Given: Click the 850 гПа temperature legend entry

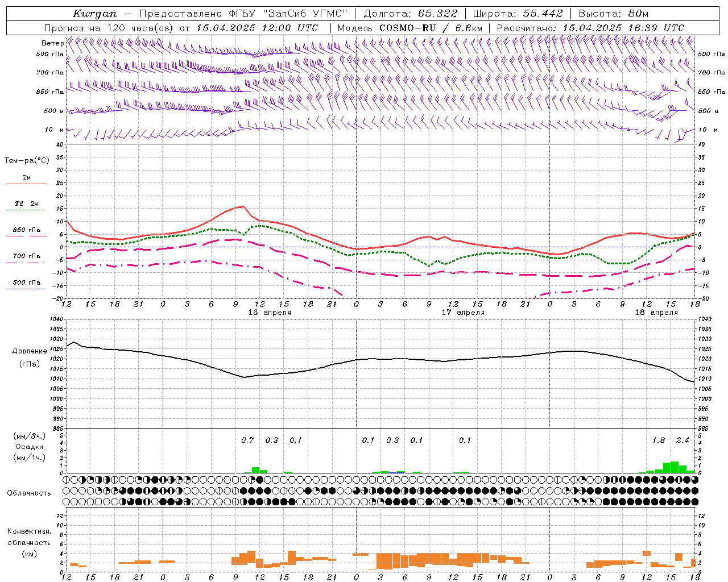Looking at the screenshot, I should click(26, 230).
